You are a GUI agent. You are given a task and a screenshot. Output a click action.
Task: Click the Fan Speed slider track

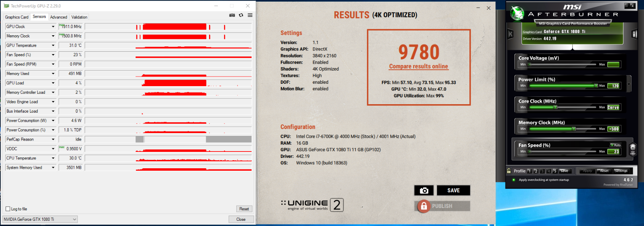(x=562, y=151)
